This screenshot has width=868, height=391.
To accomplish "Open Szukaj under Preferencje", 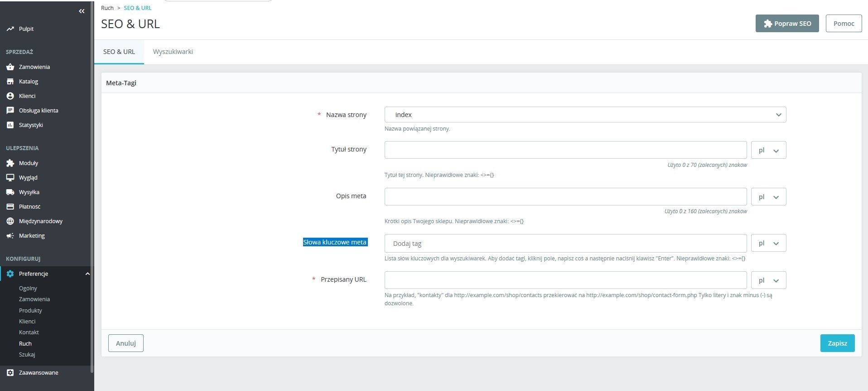I will tap(27, 354).
